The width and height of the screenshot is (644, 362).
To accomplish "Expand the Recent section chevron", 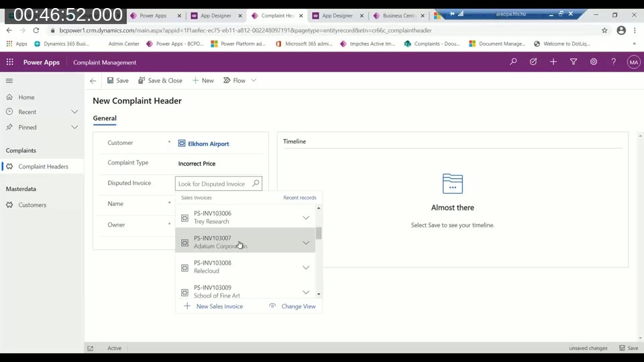I will pos(74,112).
